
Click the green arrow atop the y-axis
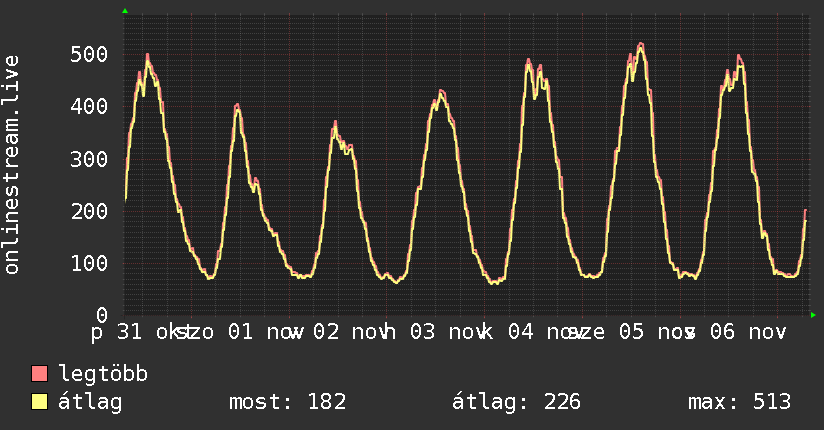(125, 11)
